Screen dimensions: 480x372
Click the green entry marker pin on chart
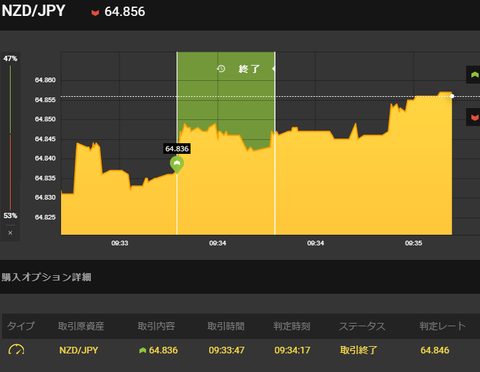177,165
